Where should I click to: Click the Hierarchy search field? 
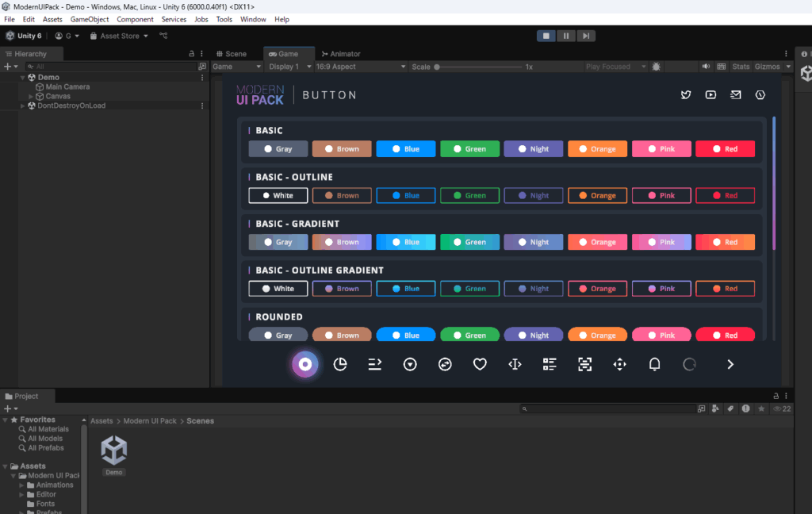coord(112,67)
